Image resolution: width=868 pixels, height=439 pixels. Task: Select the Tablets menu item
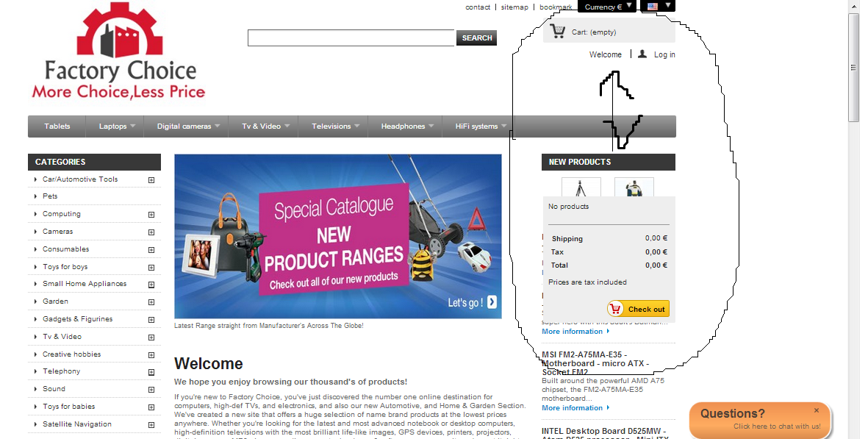[x=57, y=126]
